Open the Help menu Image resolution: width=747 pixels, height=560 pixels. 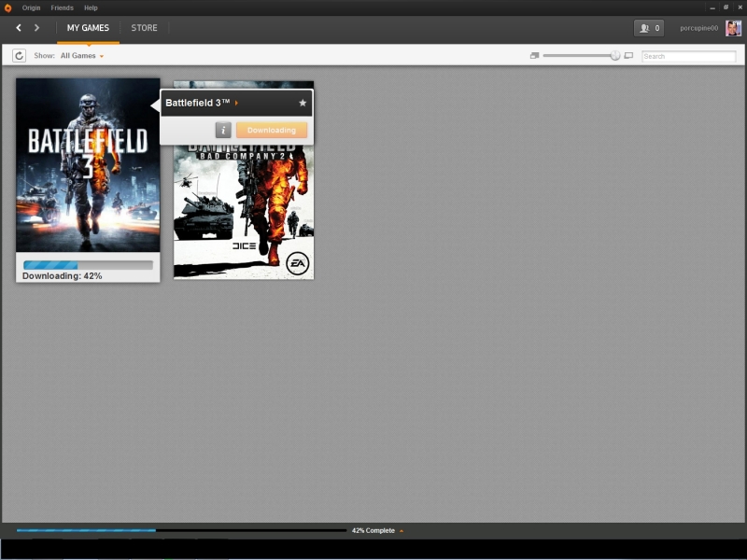(91, 7)
